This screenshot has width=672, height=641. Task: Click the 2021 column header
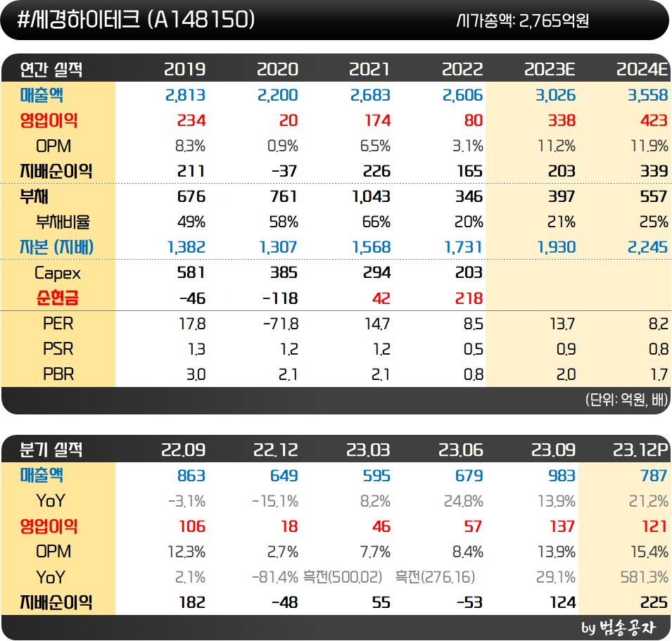click(369, 70)
